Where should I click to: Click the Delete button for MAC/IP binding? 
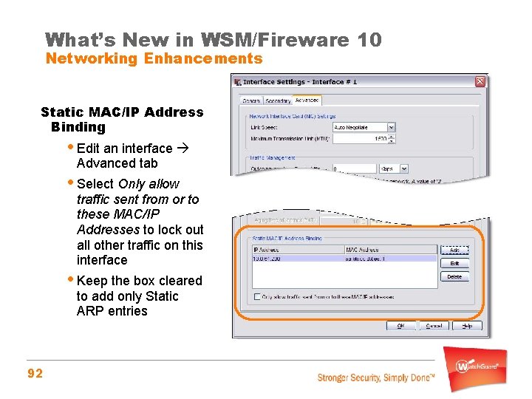(x=454, y=276)
